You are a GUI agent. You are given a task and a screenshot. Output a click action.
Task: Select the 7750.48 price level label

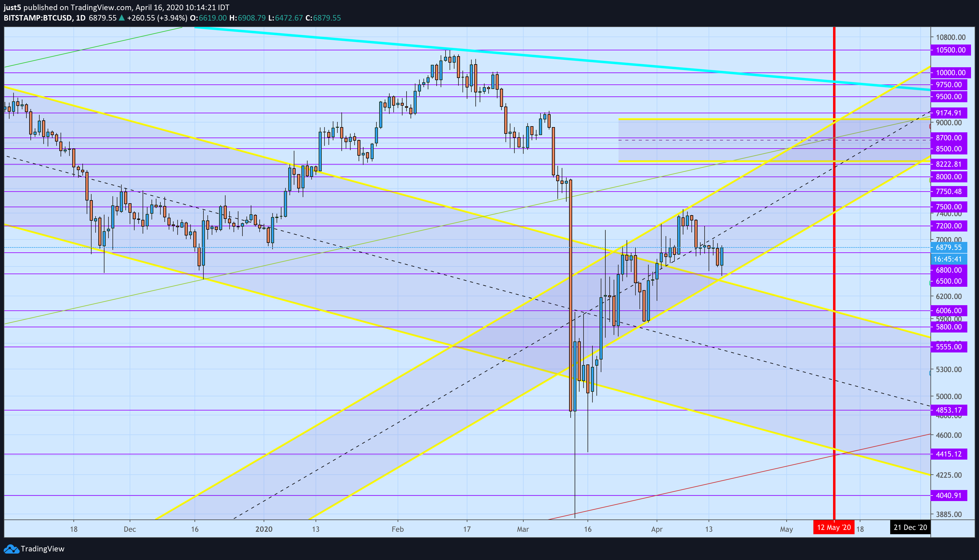pos(949,192)
